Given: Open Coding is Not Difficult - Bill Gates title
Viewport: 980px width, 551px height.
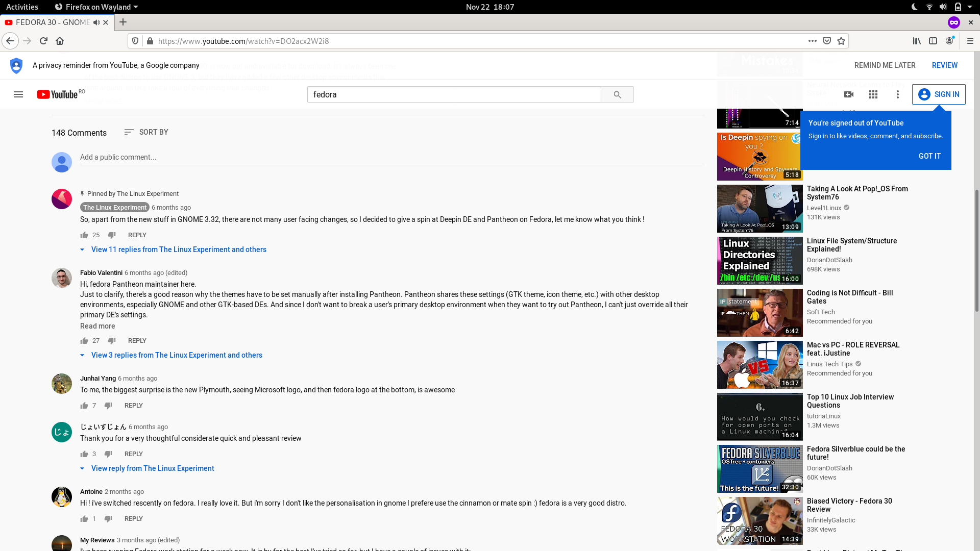Looking at the screenshot, I should pos(849,297).
